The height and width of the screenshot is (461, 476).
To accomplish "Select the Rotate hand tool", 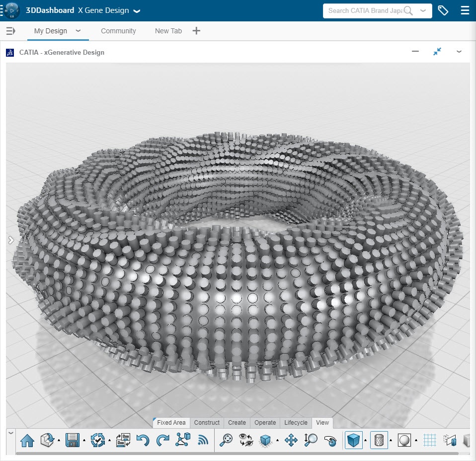I will click(330, 440).
